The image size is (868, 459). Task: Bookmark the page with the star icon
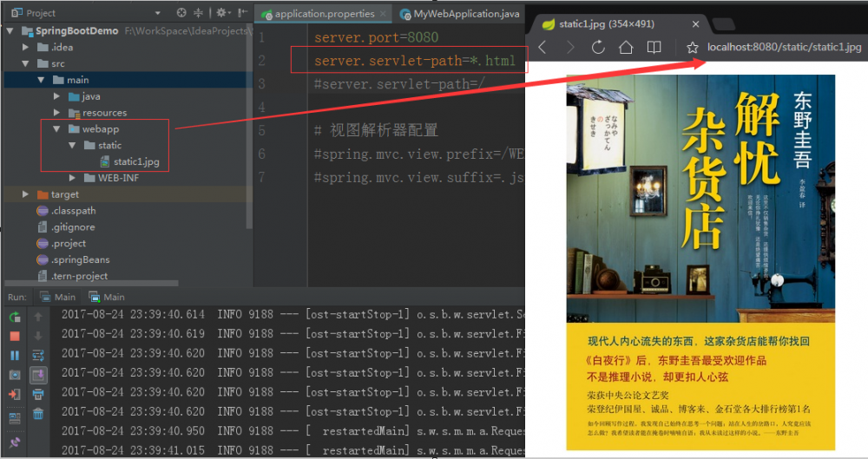pos(693,48)
